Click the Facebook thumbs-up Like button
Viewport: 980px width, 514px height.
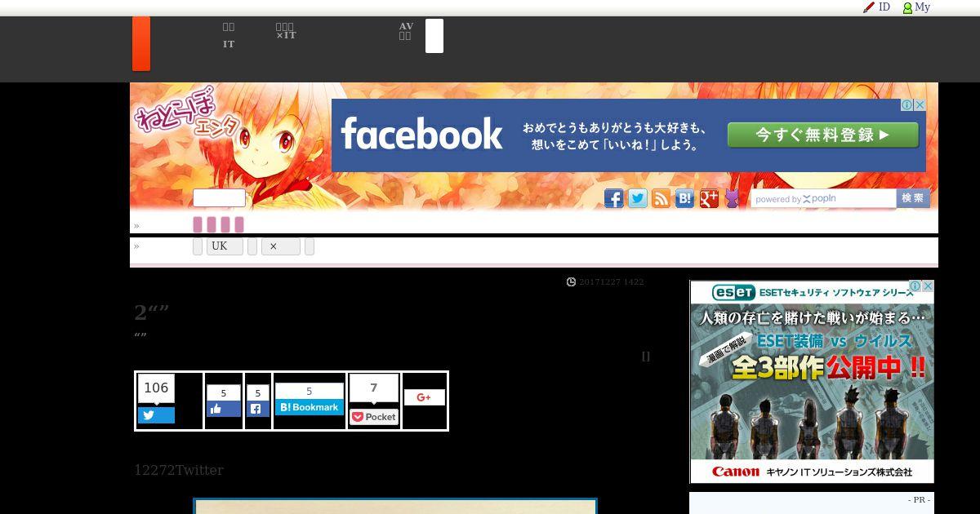224,409
